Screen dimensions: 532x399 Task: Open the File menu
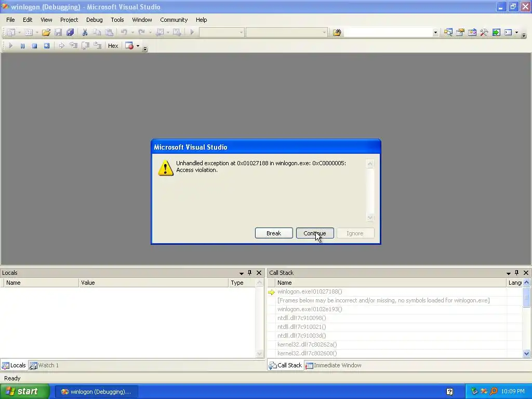10,20
